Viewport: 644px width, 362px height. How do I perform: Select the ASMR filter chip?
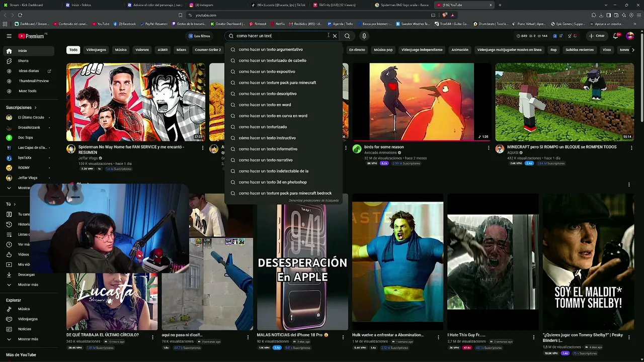coord(163,50)
